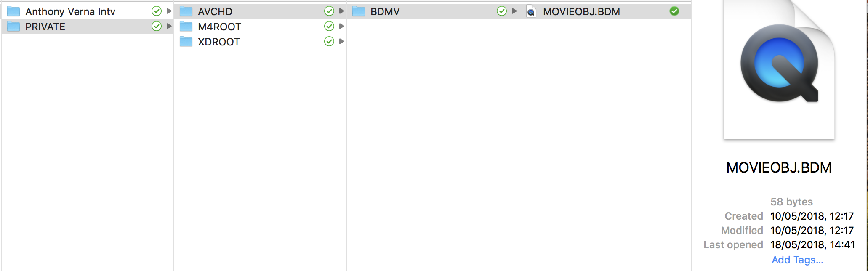Select the MOVIEOBJ.BDM file name in list
This screenshot has height=271, width=868.
[581, 11]
